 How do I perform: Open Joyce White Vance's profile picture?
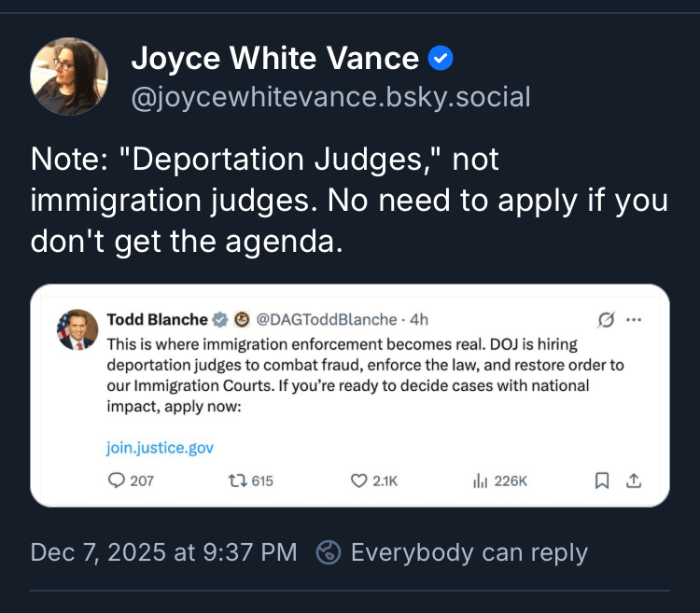coord(69,77)
